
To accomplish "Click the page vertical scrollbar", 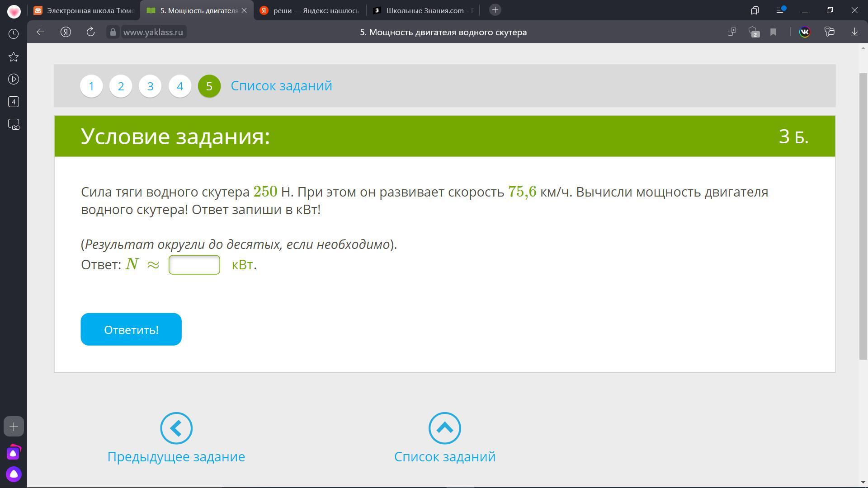I will coord(863,217).
